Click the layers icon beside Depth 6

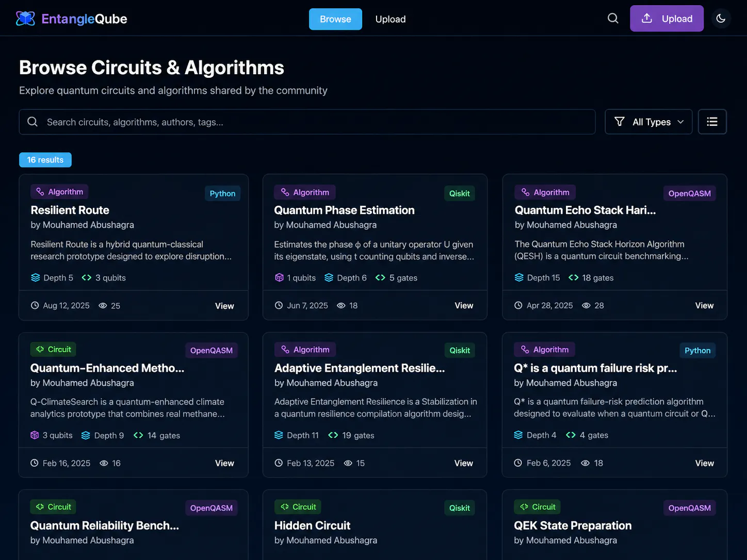pyautogui.click(x=329, y=277)
